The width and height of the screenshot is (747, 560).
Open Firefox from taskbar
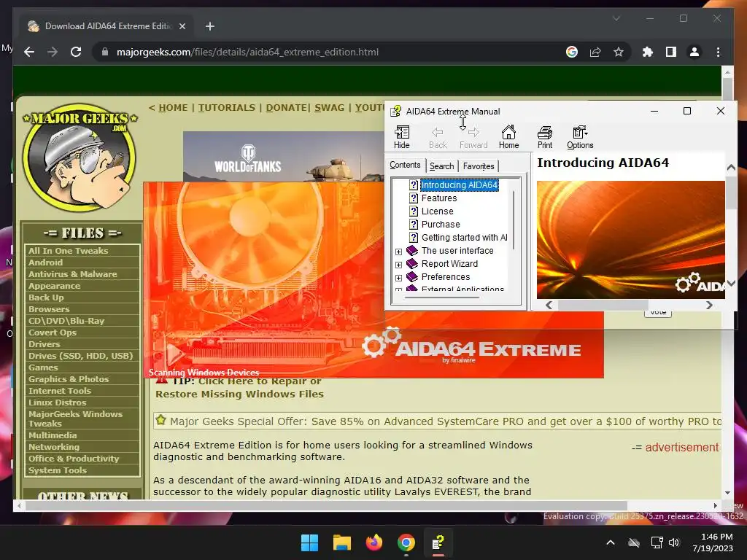[x=374, y=542]
